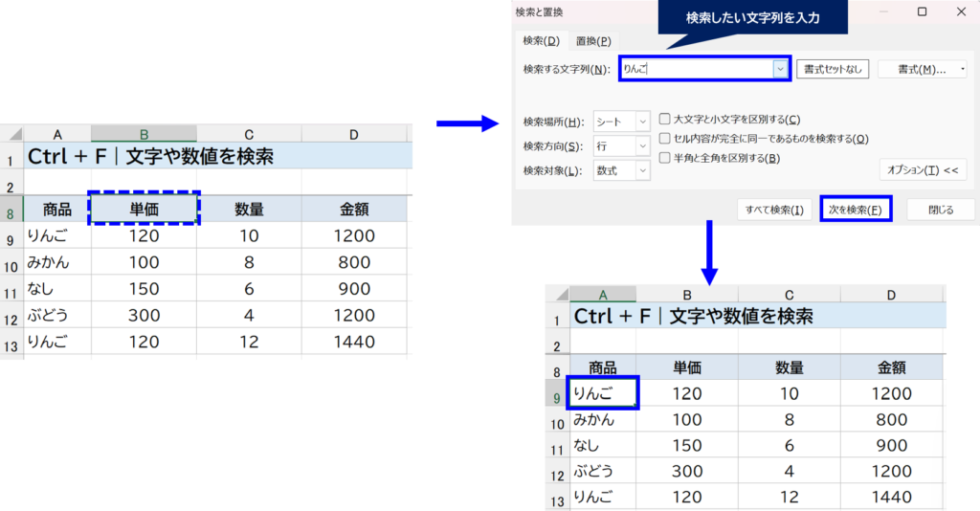980x511 pixels.
Task: Enable セル内容が完全に同一であるものを検索する checkbox
Action: tap(665, 138)
